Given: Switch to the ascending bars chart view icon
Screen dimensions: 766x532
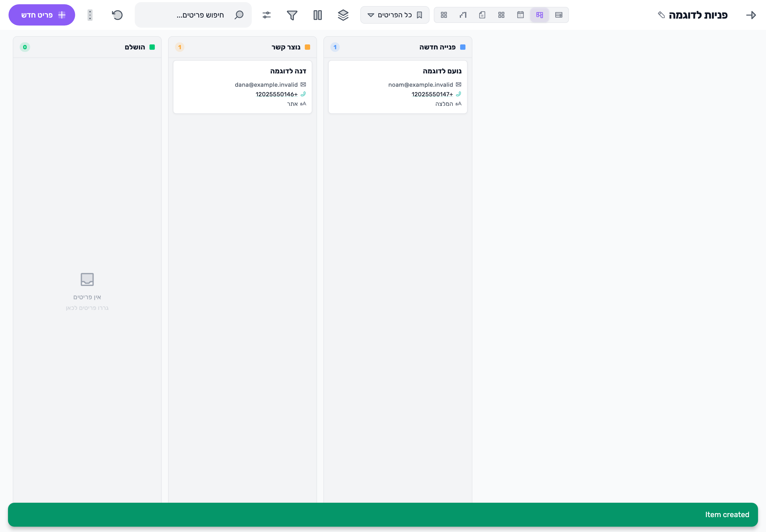Looking at the screenshot, I should 463,15.
